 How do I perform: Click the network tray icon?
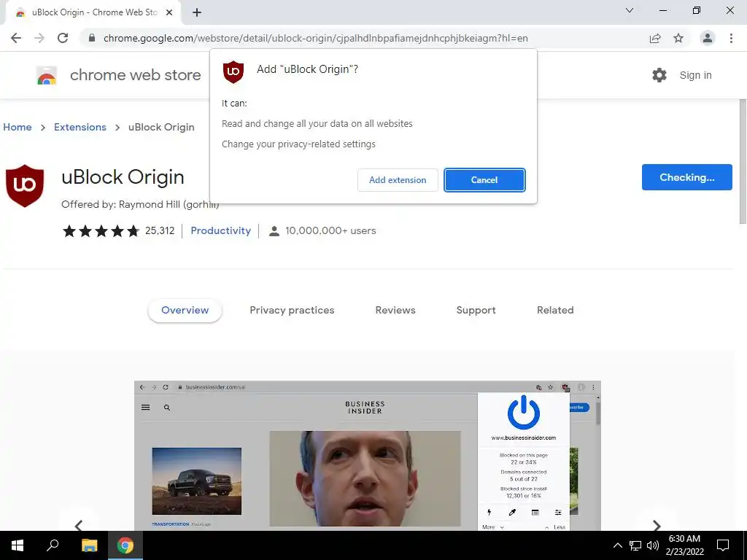(635, 545)
